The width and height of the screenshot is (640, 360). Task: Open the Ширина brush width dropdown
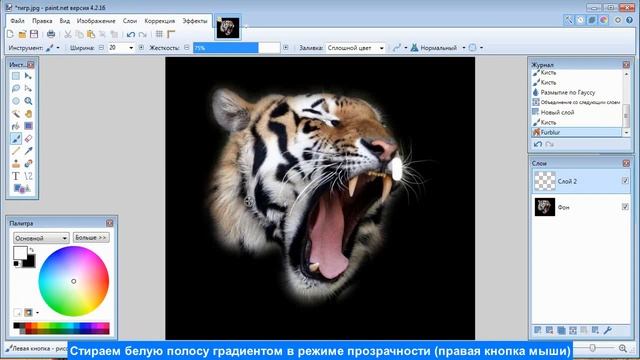click(131, 48)
